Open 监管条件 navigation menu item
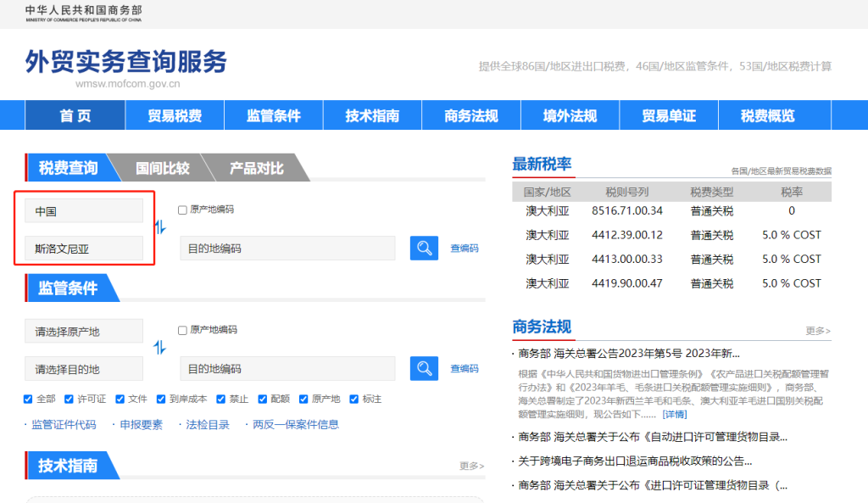 pos(274,115)
